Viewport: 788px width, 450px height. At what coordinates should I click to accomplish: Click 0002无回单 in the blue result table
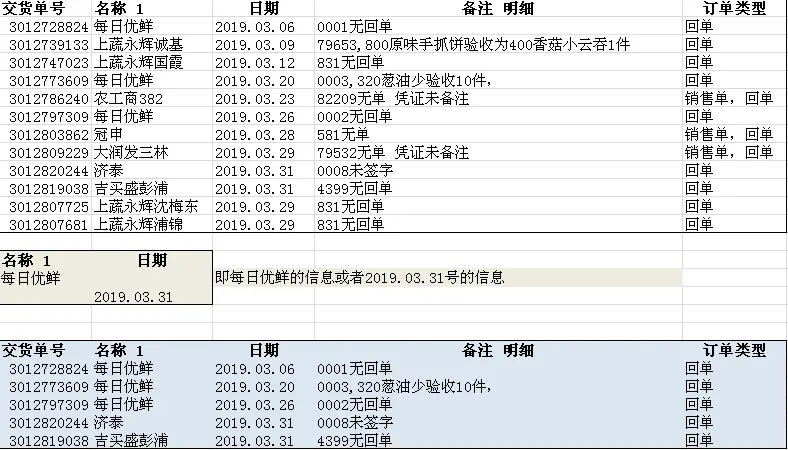354,405
